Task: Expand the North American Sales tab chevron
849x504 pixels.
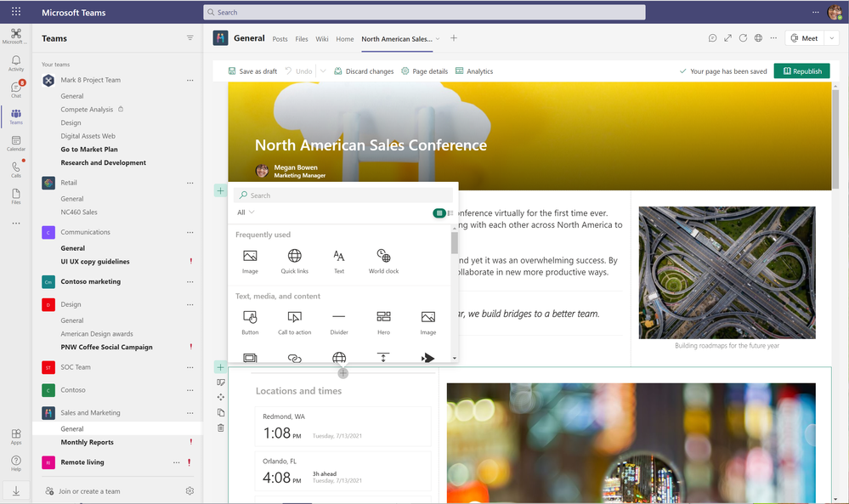Action: (438, 38)
